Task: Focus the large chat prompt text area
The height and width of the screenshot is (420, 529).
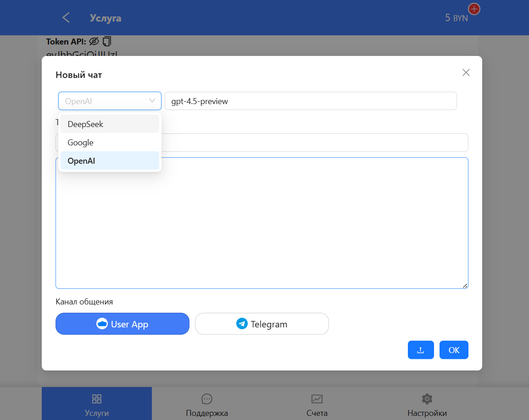Action: 262,223
